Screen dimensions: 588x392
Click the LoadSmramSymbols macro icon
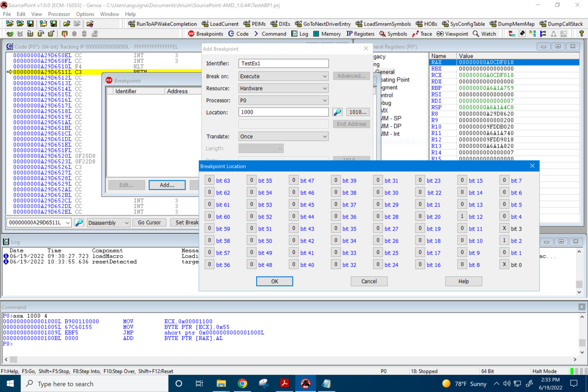click(x=382, y=24)
